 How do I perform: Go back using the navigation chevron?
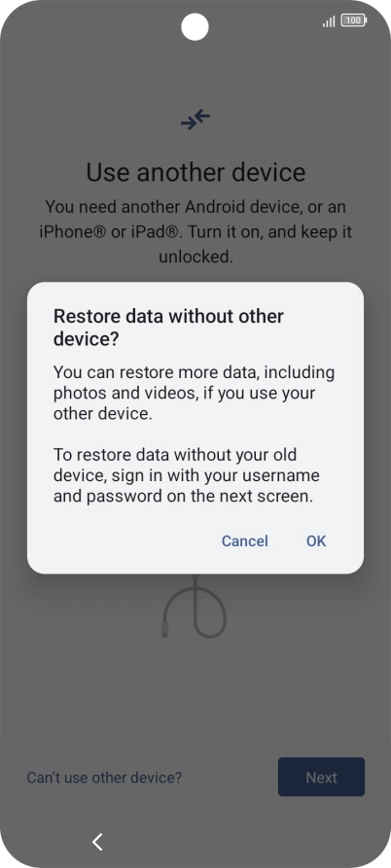coord(97,842)
